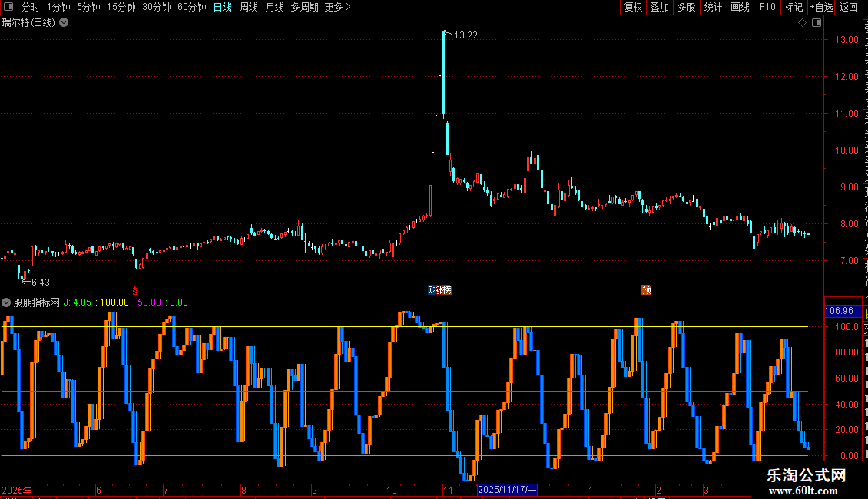Click the 13.00 price axis label

coord(847,40)
